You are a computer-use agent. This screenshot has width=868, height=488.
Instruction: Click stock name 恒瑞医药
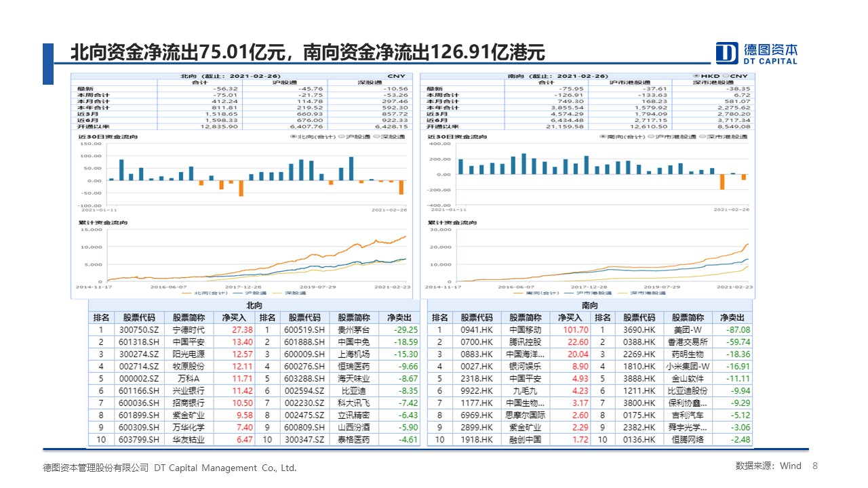[x=353, y=367]
